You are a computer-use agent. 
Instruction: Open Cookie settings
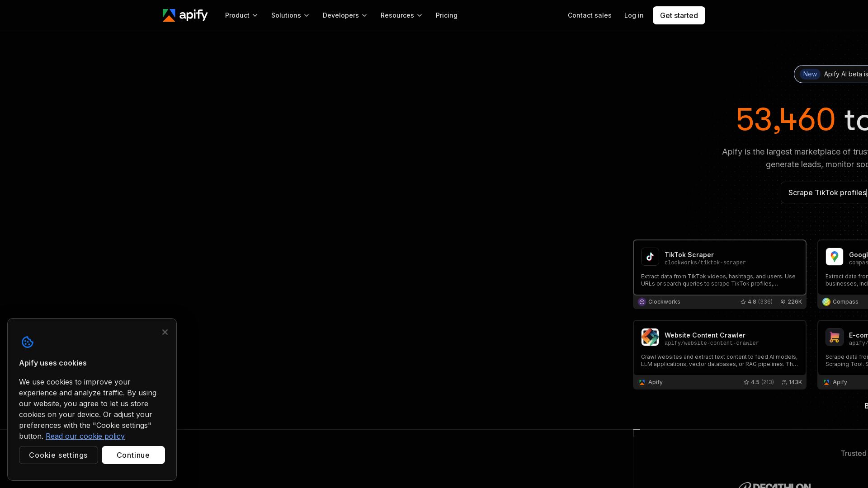58,455
